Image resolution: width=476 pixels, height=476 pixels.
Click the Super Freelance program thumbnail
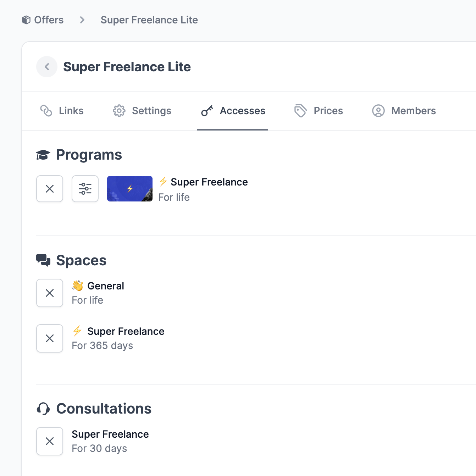pos(130,189)
